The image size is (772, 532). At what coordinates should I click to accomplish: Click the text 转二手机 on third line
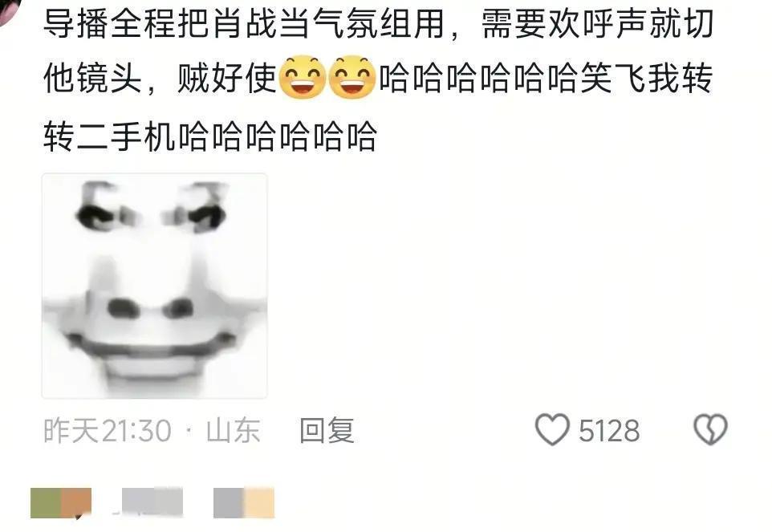[110, 136]
